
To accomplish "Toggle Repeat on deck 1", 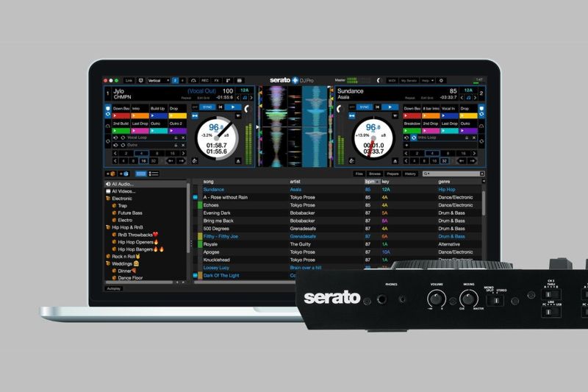I will 186,98.
